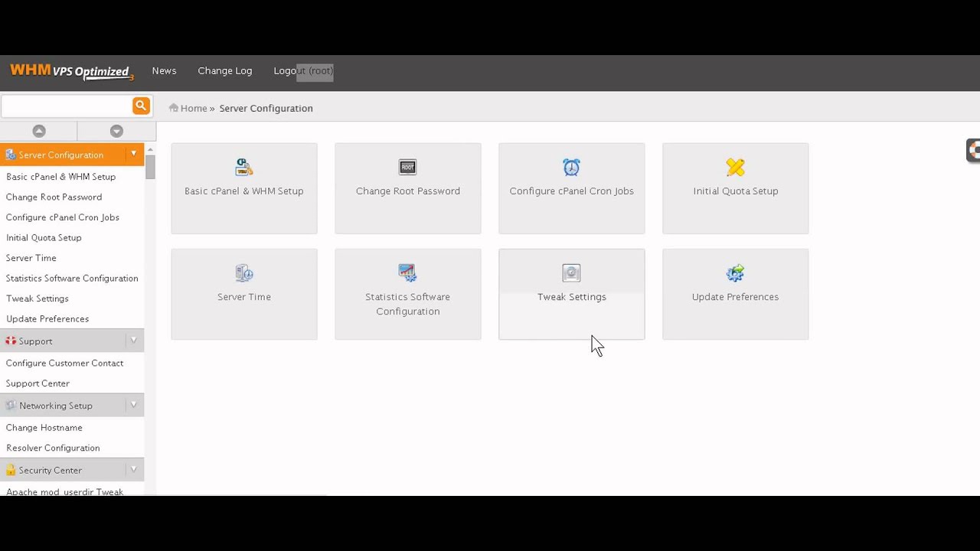Collapse the Support section arrow

pyautogui.click(x=133, y=341)
